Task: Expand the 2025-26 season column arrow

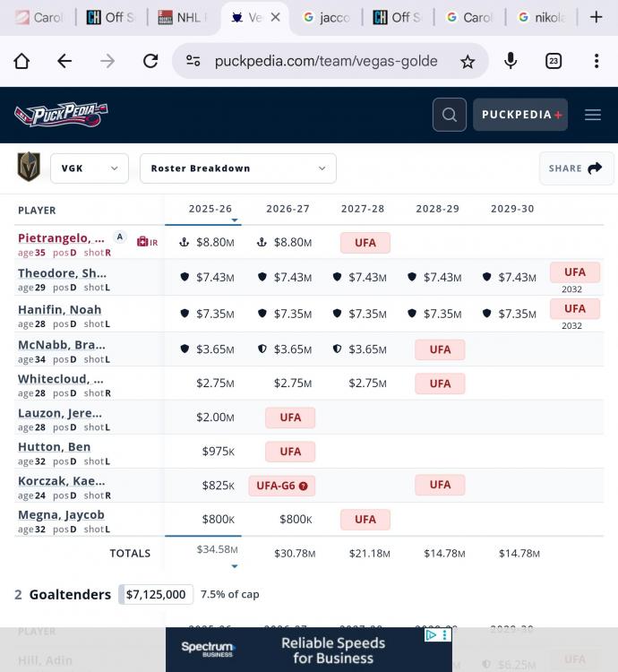Action: tap(235, 220)
